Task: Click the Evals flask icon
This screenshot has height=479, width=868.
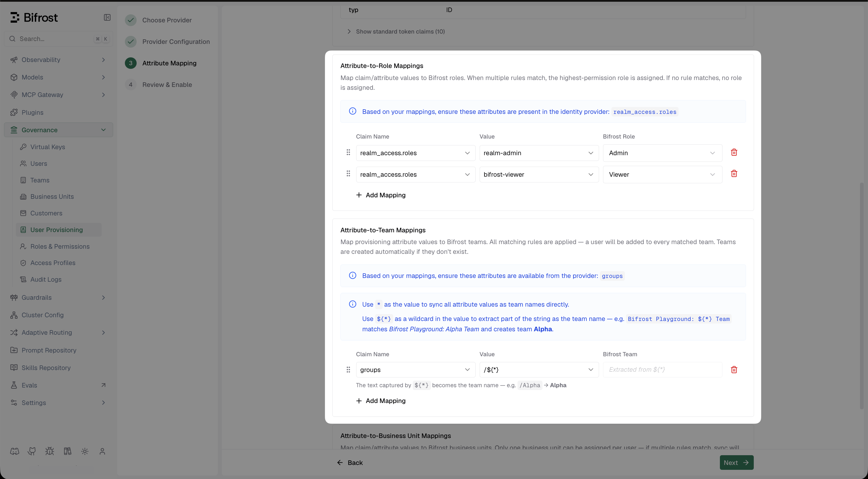Action: coord(14,385)
